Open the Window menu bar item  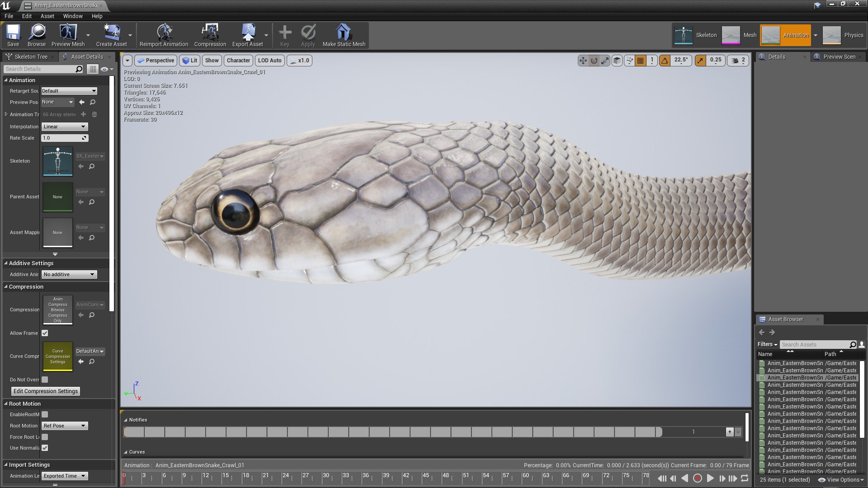point(72,16)
